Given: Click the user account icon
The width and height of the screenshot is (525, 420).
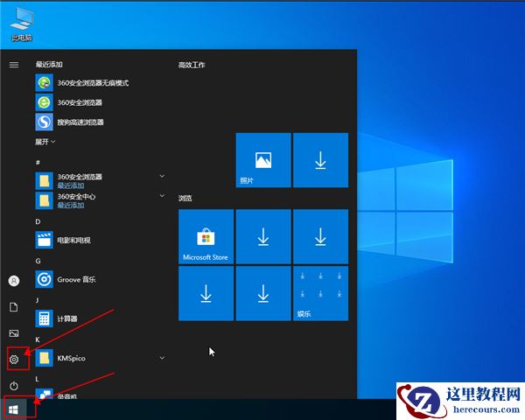Looking at the screenshot, I should point(14,280).
